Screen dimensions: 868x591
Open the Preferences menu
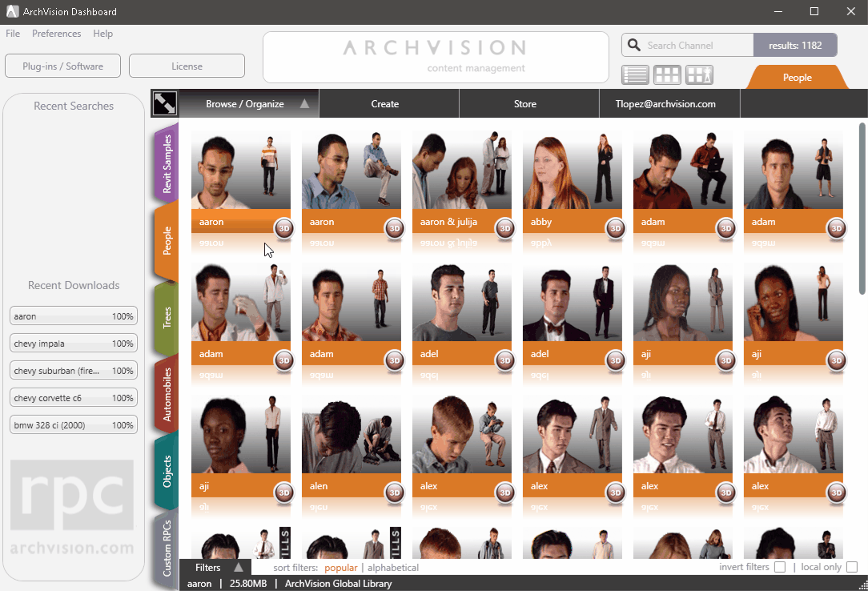pos(56,34)
